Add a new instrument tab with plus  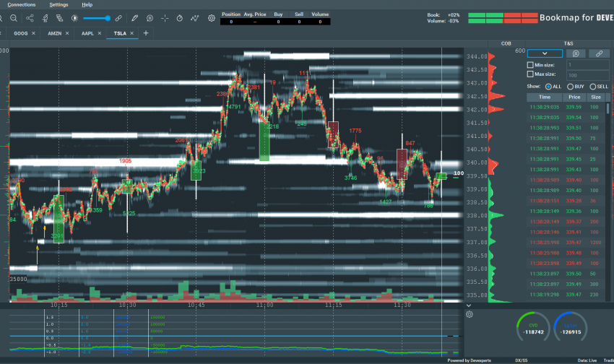pyautogui.click(x=146, y=33)
